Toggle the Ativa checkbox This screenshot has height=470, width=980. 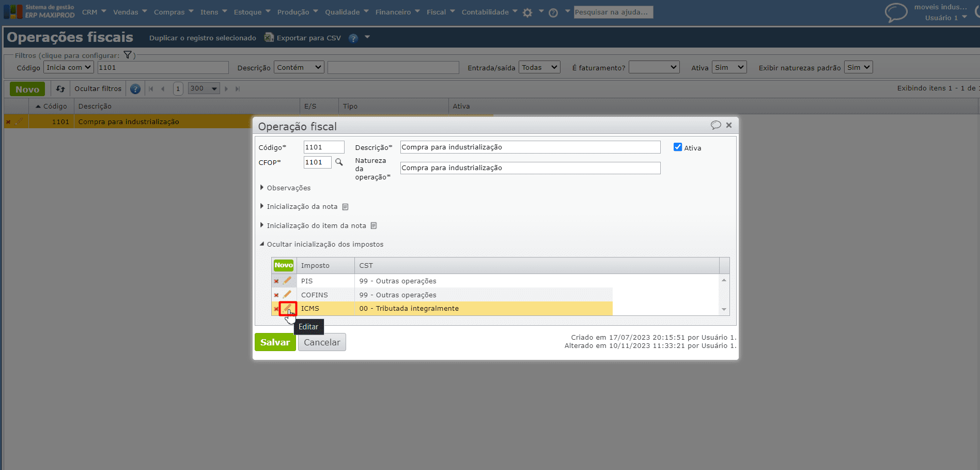tap(678, 147)
